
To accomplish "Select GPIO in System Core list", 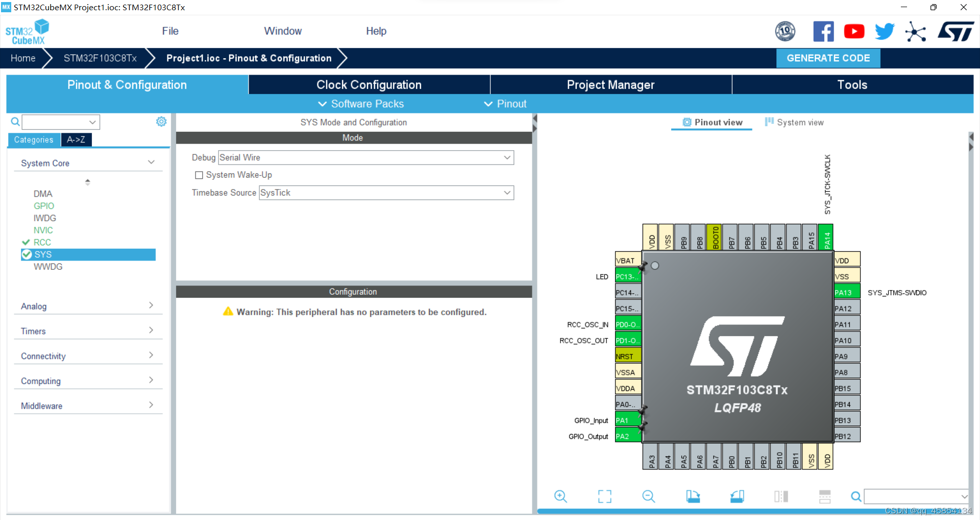I will pos(44,206).
